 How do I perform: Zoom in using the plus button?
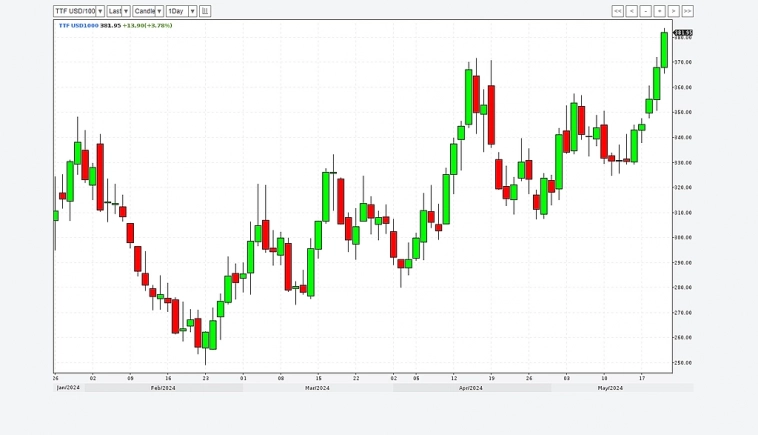(x=659, y=11)
